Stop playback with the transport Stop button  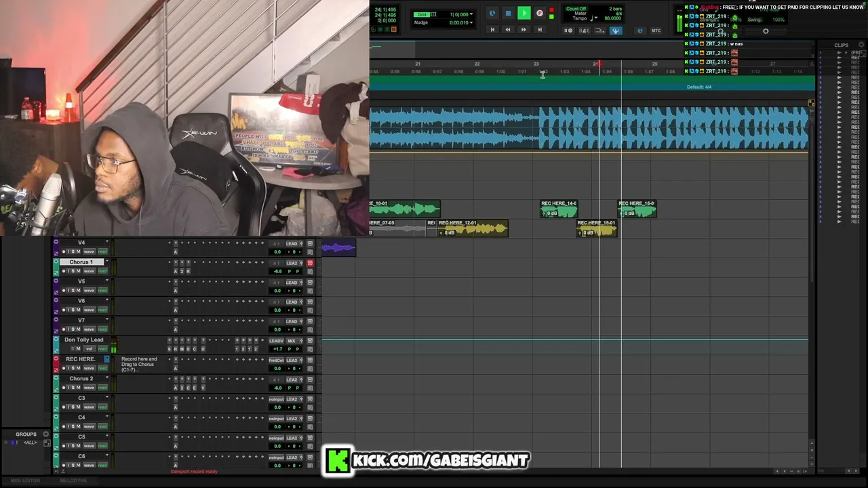point(508,14)
